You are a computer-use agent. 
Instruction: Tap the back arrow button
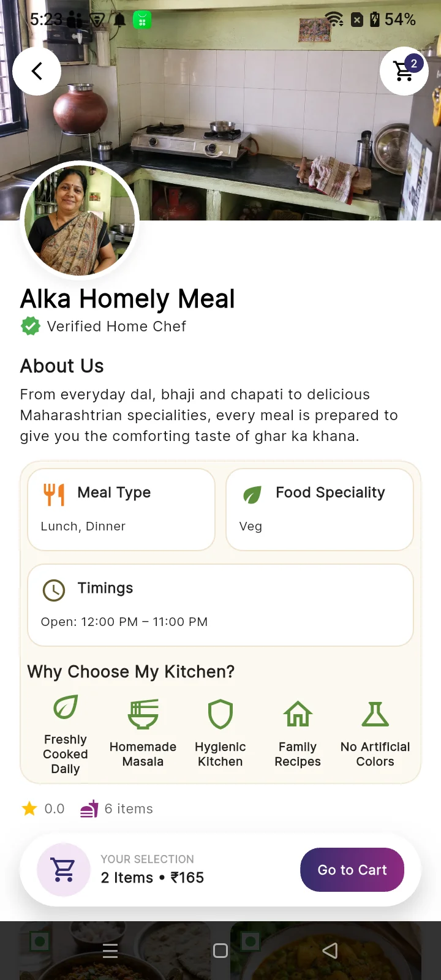coord(37,71)
